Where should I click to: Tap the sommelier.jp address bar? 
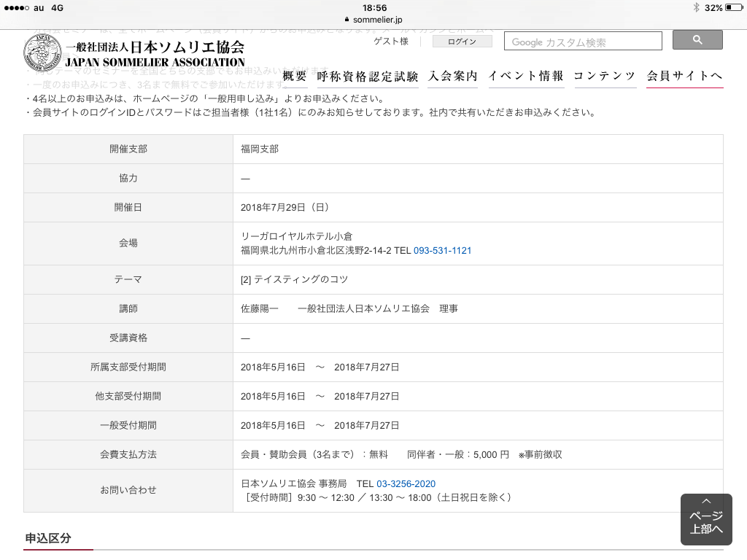click(x=373, y=20)
